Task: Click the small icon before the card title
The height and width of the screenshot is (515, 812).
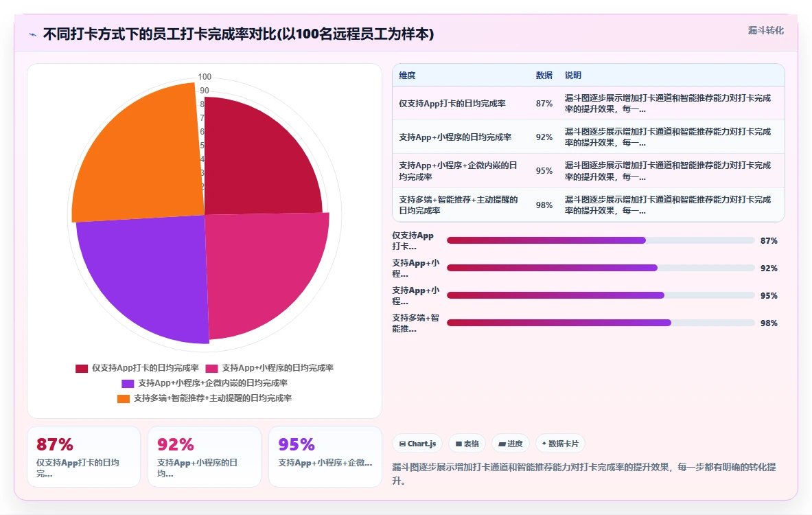Action: [x=33, y=35]
